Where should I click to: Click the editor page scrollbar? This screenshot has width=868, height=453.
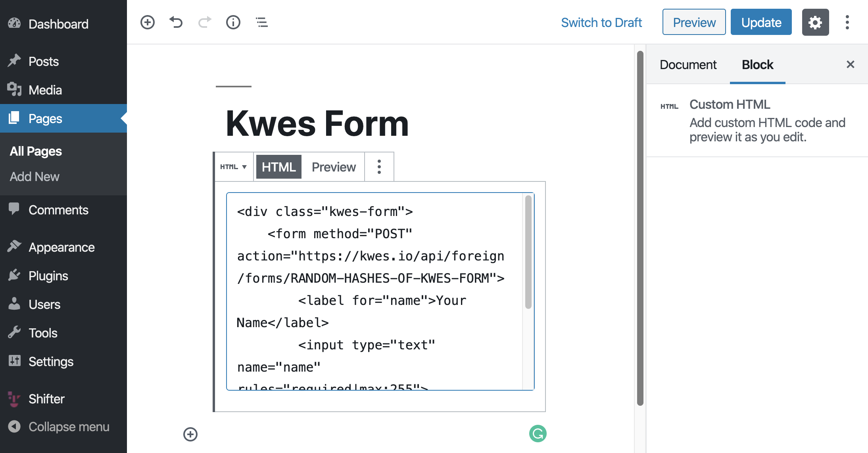point(640,228)
